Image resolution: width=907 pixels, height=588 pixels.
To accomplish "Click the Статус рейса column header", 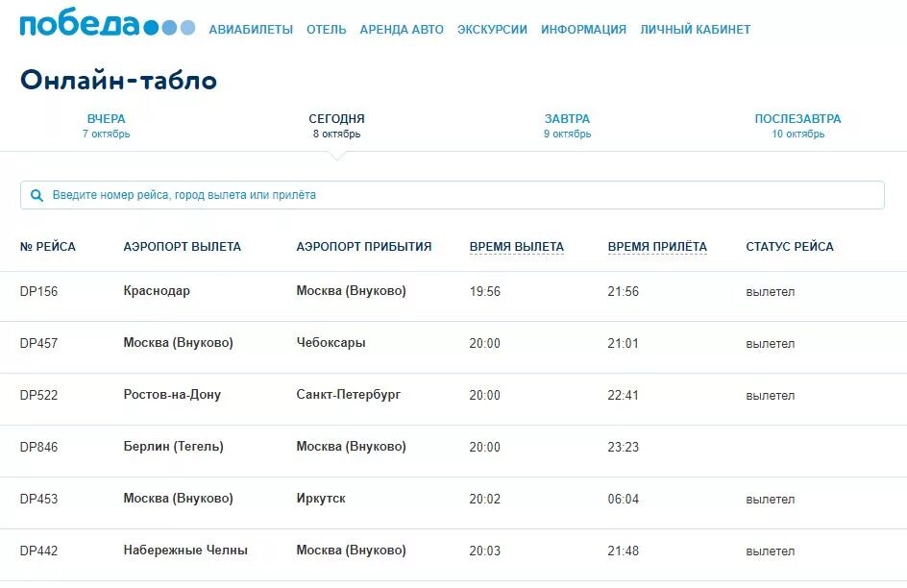I will [x=790, y=247].
